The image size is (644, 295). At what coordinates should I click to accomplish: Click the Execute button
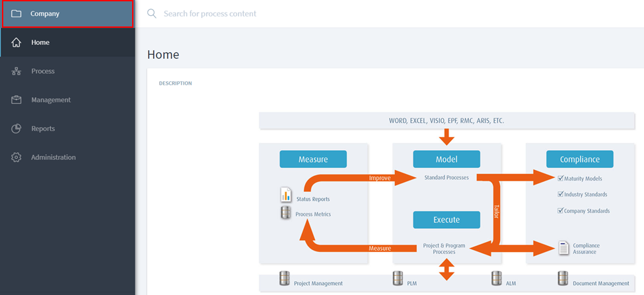tap(447, 220)
